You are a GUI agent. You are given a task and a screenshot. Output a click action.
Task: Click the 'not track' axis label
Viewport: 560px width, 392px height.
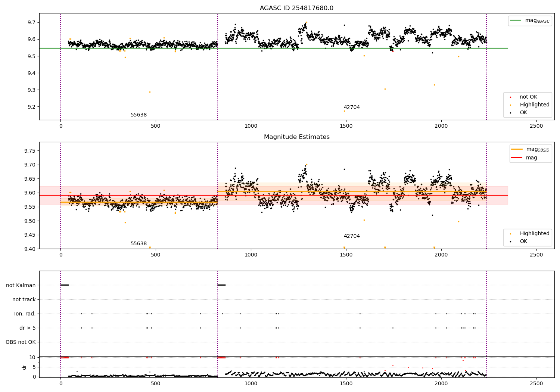point(24,300)
